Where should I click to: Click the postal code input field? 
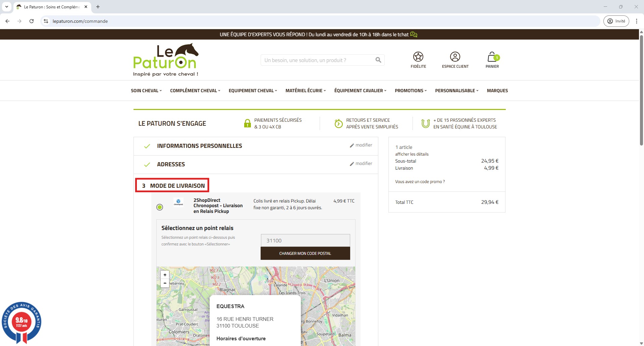point(305,240)
